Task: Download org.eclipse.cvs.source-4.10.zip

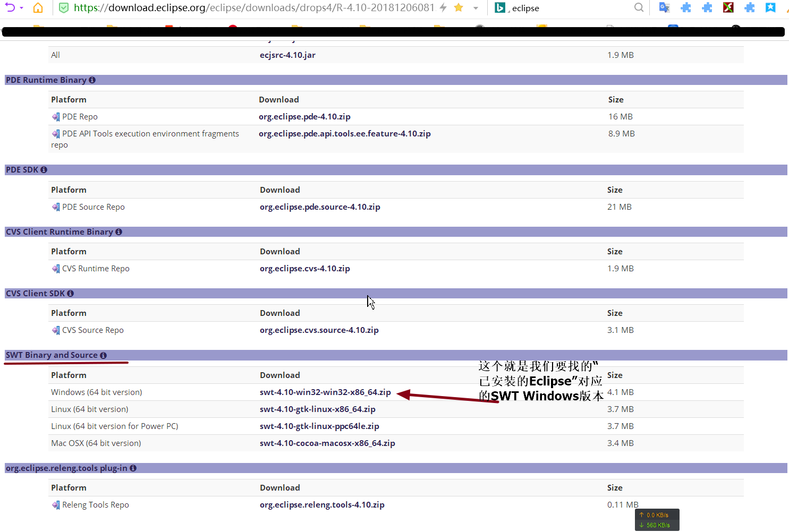Action: tap(319, 330)
